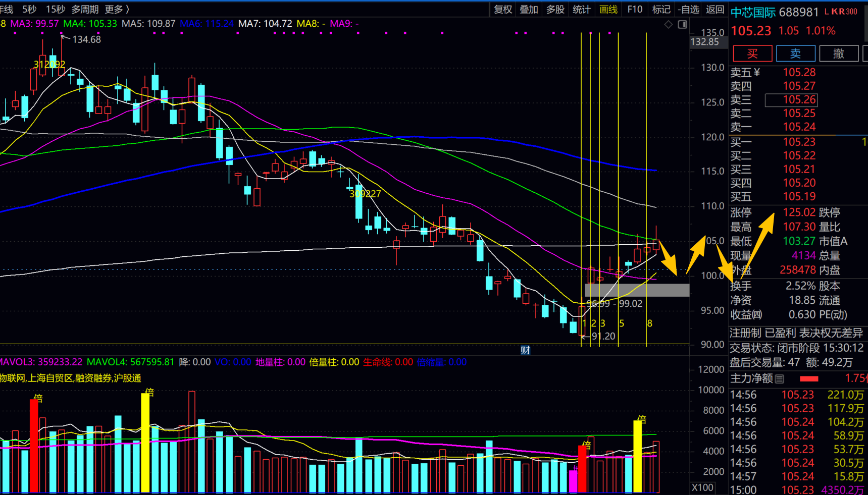
Task: Open the F10 company info
Action: [635, 9]
